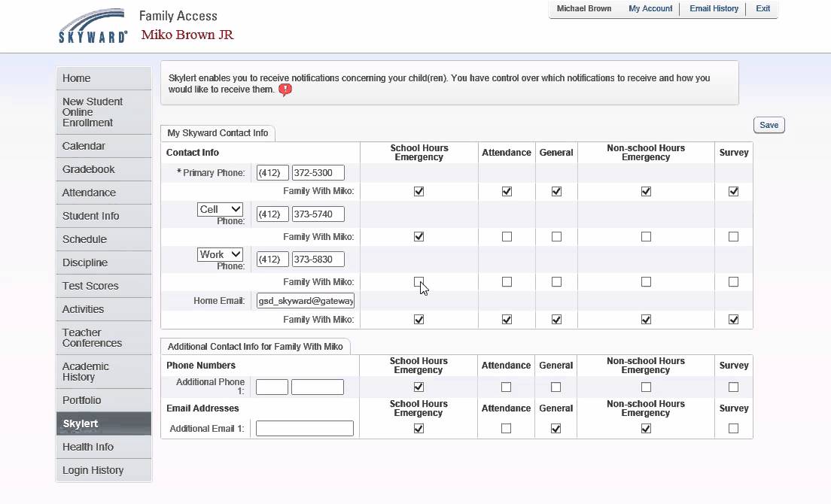This screenshot has height=504, width=831.
Task: Uncheck Additional Email 1 General checkbox
Action: click(556, 428)
